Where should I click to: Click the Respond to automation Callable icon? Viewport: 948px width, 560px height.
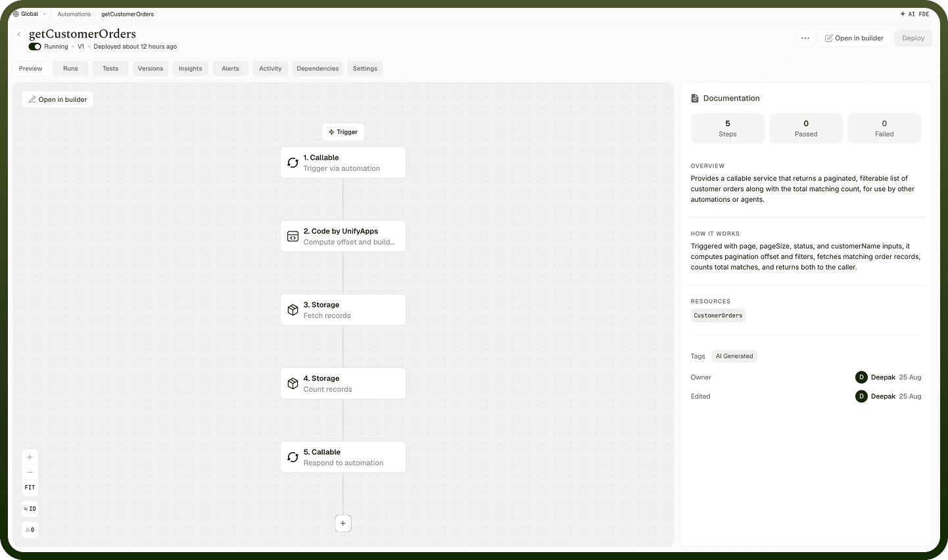coord(293,457)
